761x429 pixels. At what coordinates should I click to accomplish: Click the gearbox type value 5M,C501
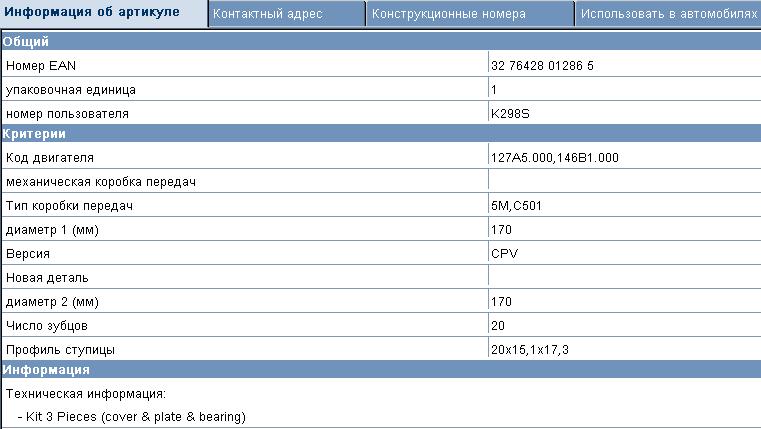click(516, 206)
